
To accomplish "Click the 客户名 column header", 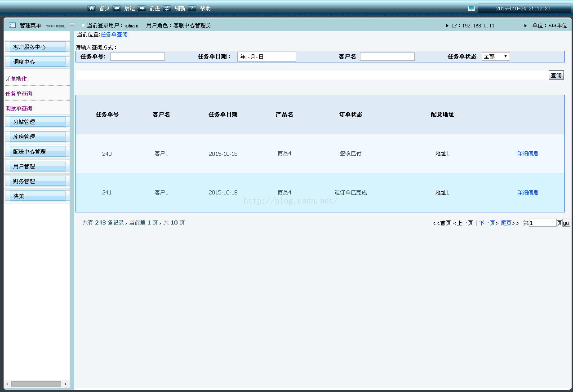I will point(161,115).
